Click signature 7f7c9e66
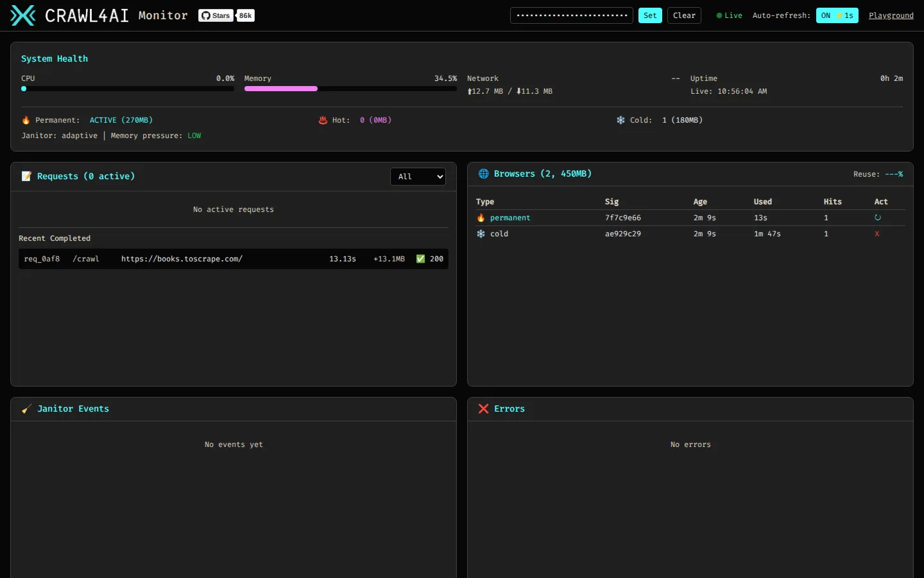Viewport: 924px width, 578px height. click(x=623, y=218)
